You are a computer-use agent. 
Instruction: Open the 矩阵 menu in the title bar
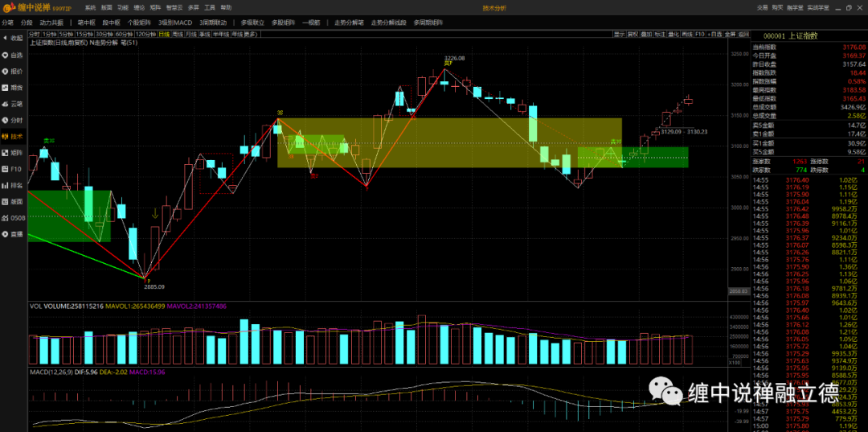point(156,8)
